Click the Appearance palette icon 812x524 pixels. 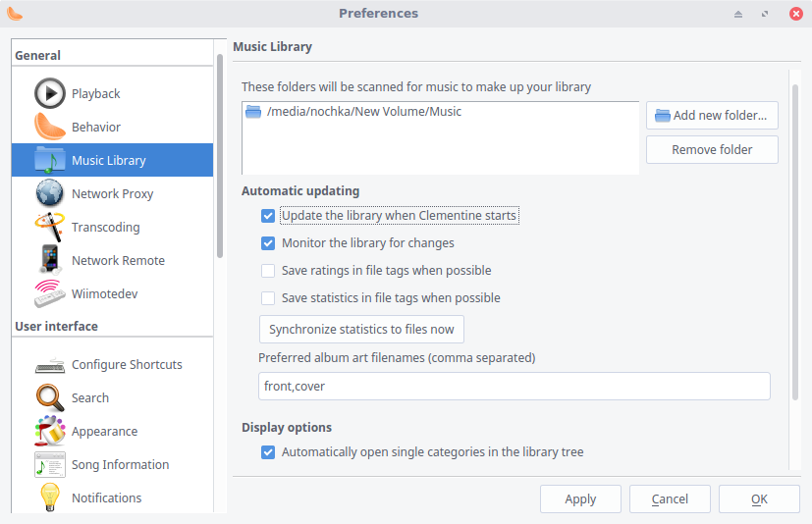pyautogui.click(x=50, y=431)
